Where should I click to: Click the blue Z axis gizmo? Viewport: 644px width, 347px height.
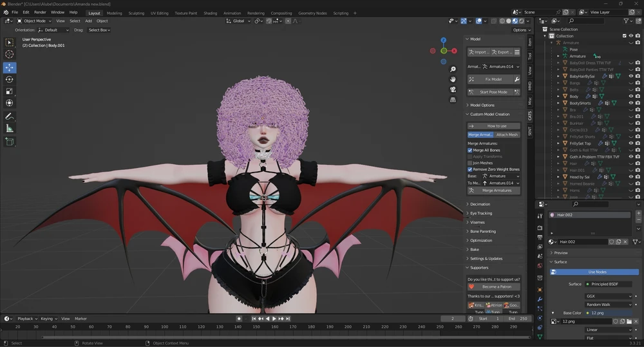click(x=444, y=41)
